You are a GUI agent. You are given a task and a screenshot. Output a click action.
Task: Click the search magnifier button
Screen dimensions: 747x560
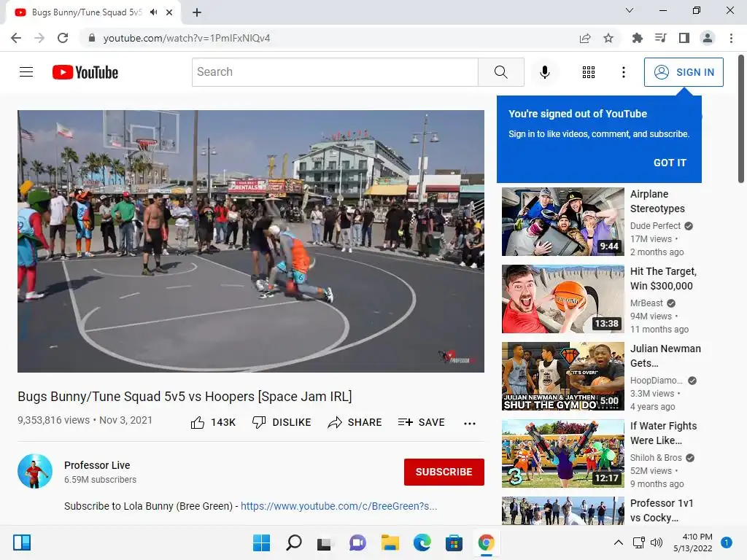[500, 72]
